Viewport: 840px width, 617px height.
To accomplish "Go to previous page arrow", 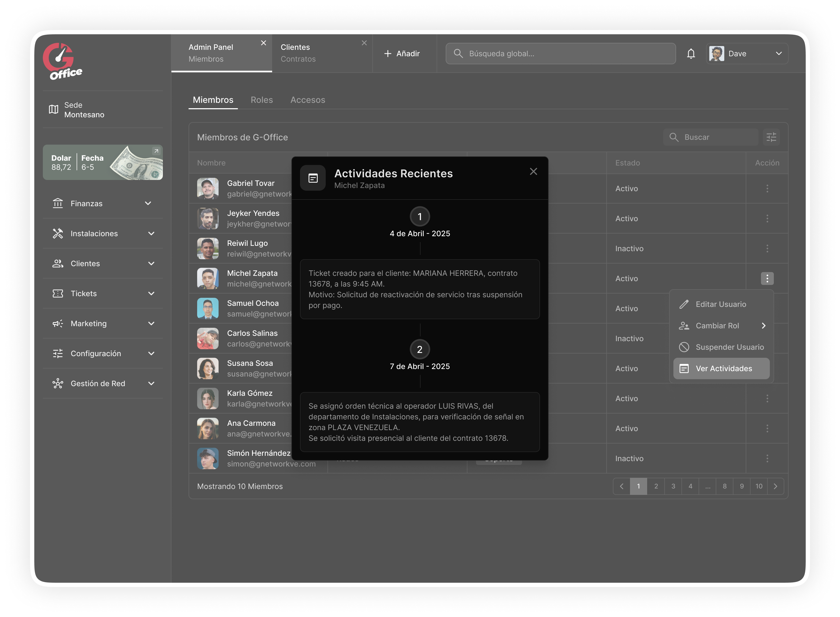I will (x=621, y=486).
